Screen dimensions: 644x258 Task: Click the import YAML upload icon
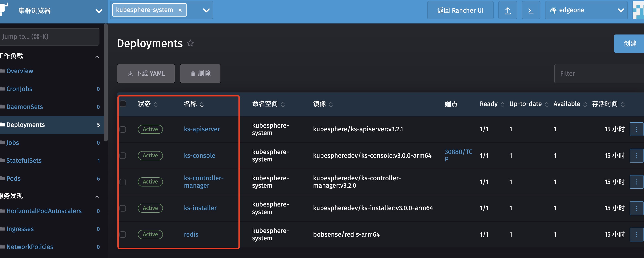point(508,11)
